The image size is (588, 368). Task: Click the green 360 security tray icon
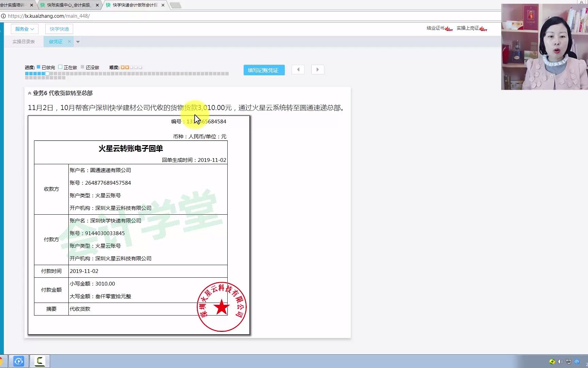coord(552,362)
